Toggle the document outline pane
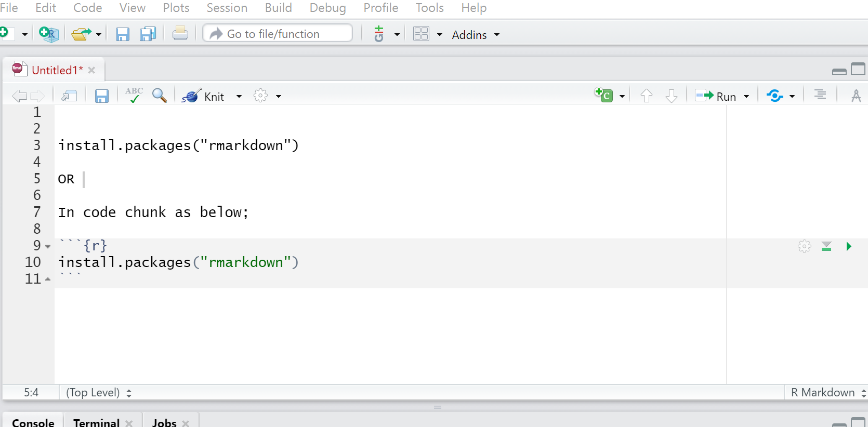 (x=820, y=95)
